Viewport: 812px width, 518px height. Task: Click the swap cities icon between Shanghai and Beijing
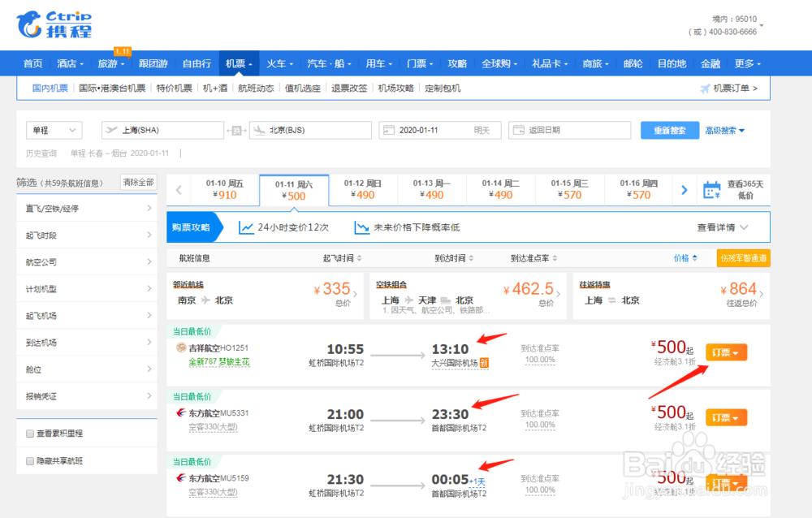(236, 131)
